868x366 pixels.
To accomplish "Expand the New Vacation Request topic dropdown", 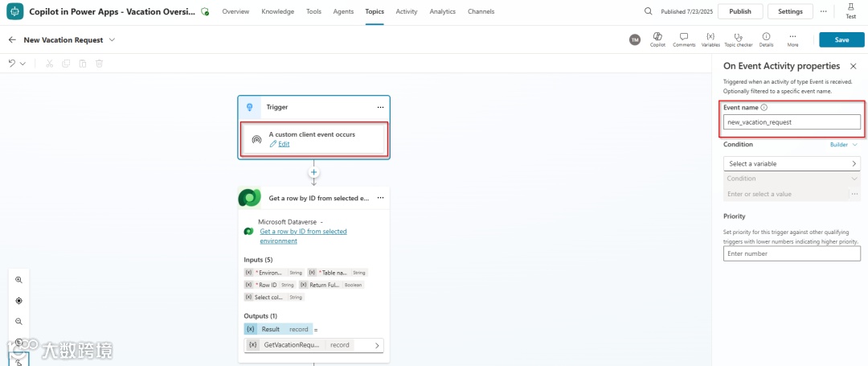I will click(113, 40).
